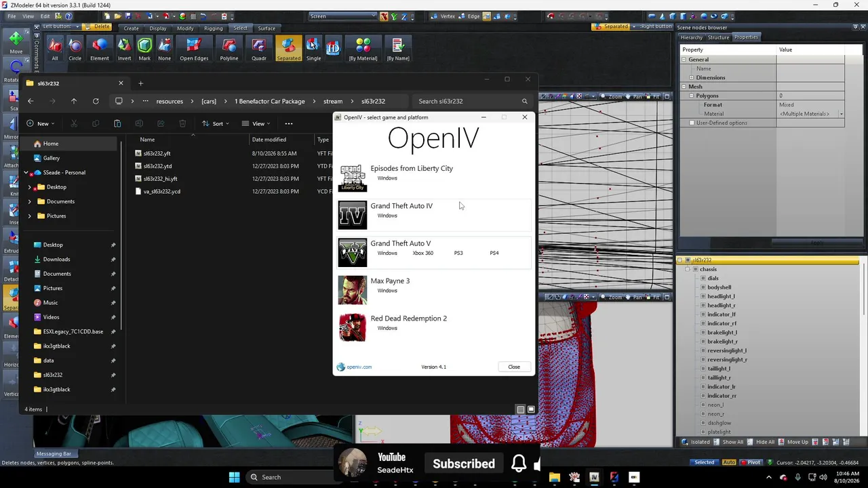Choose PS4 platform for Grand Theft Auto V

click(x=494, y=253)
